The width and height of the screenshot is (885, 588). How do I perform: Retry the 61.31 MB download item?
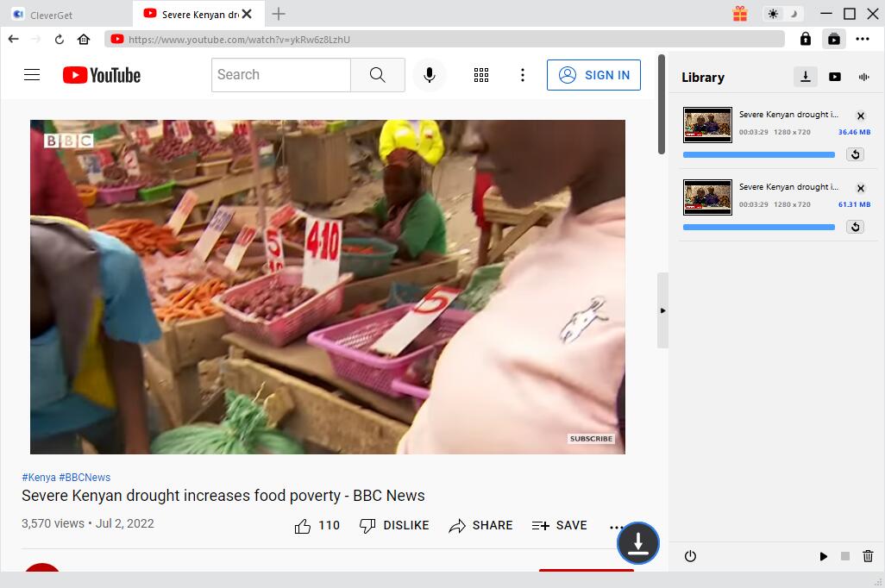pos(855,227)
